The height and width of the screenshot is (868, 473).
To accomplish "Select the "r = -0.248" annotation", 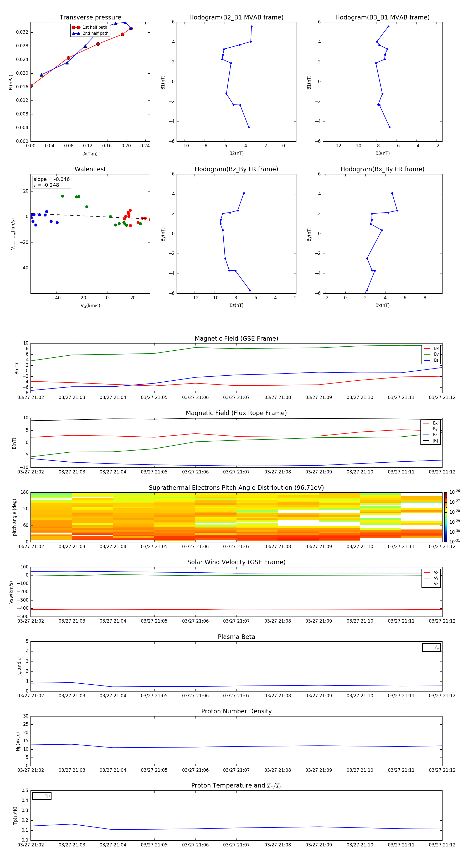I will point(47,185).
